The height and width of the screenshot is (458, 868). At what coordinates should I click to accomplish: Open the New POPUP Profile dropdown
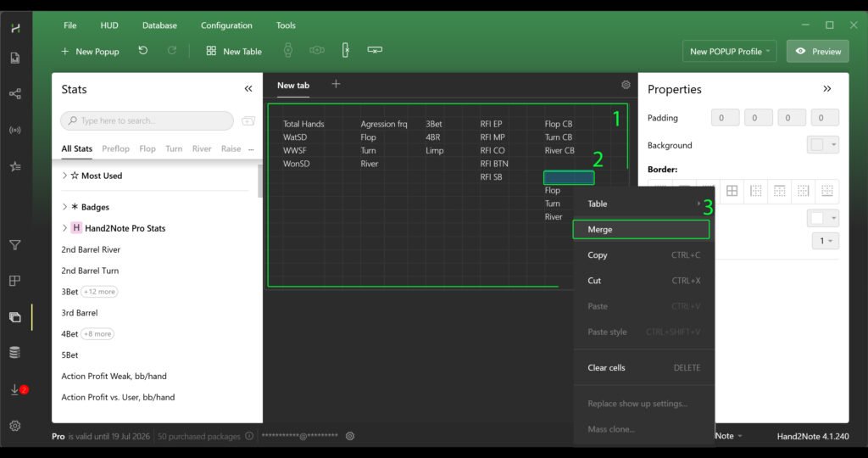pos(729,52)
